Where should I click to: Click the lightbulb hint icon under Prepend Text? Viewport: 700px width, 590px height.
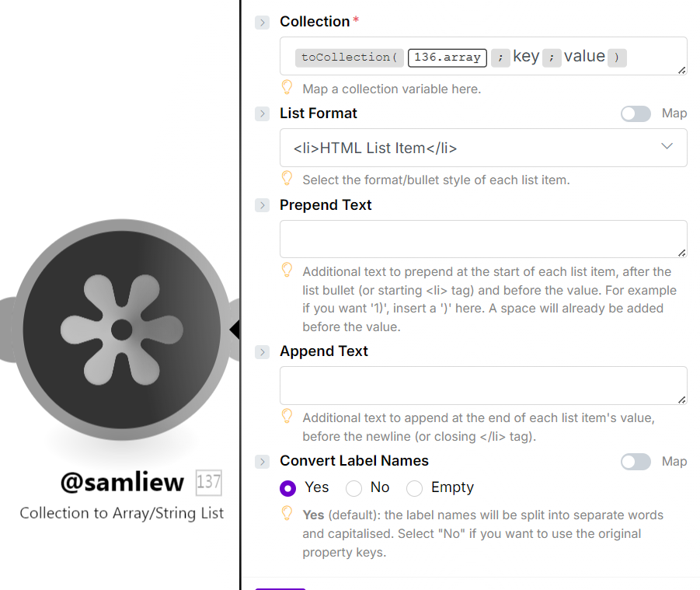pyautogui.click(x=287, y=271)
